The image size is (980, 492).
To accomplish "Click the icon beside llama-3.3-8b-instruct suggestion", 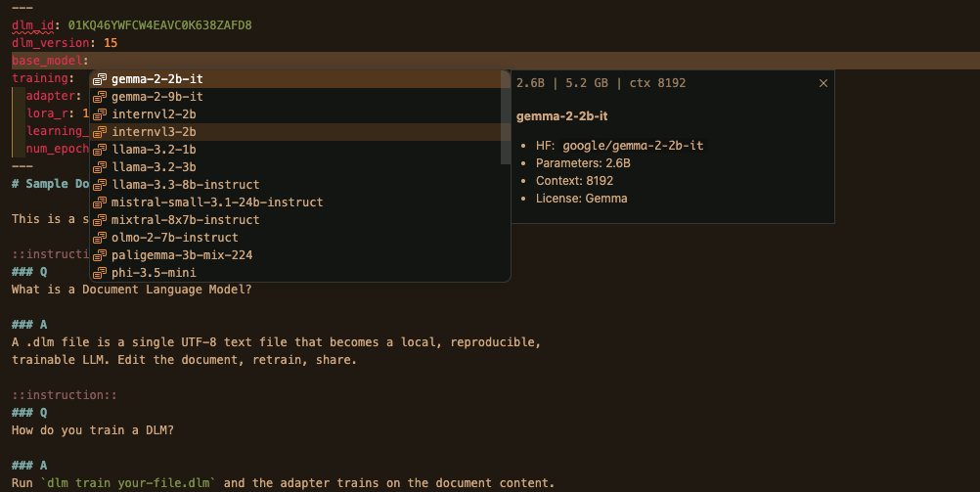I will [x=100, y=185].
